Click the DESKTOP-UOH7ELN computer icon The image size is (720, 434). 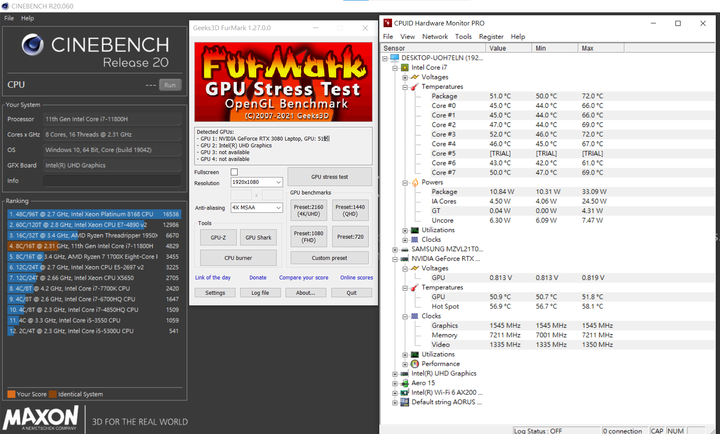(394, 58)
